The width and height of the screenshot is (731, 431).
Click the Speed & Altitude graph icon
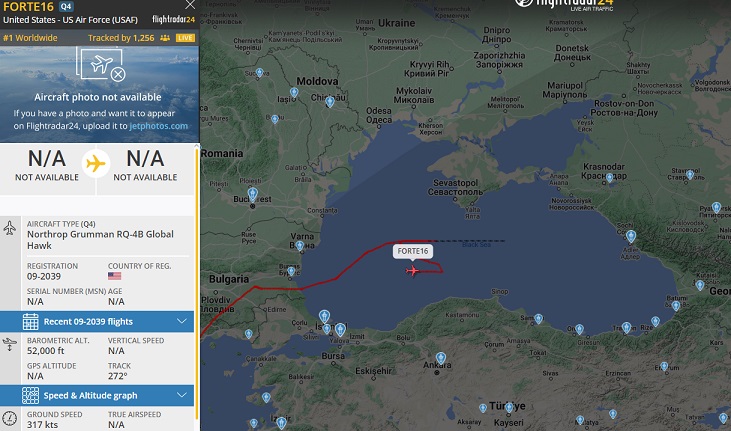point(30,396)
